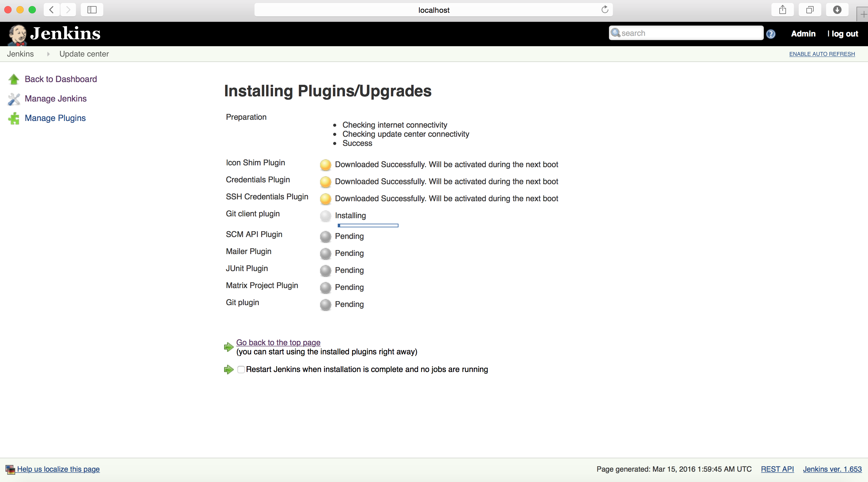The width and height of the screenshot is (868, 482).
Task: Expand the breadcrumb arrow after Jenkins
Action: point(48,54)
